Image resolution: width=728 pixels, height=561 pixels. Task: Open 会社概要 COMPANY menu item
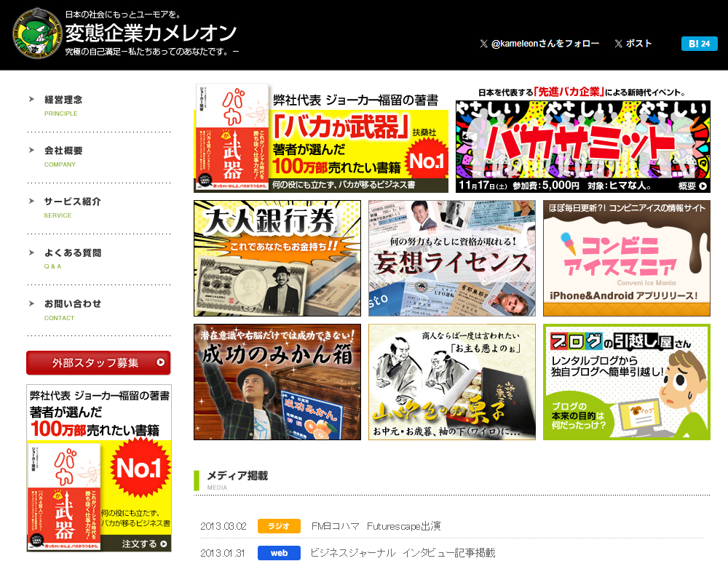(x=63, y=151)
